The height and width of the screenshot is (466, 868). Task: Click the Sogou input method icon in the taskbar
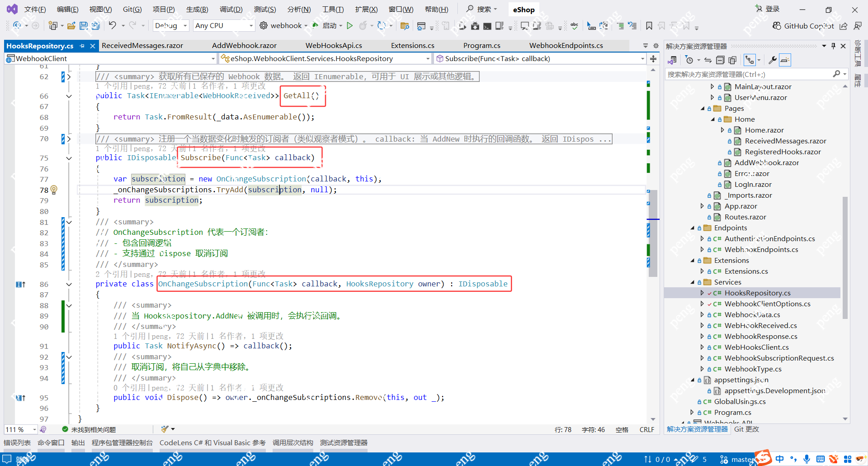pos(763,457)
